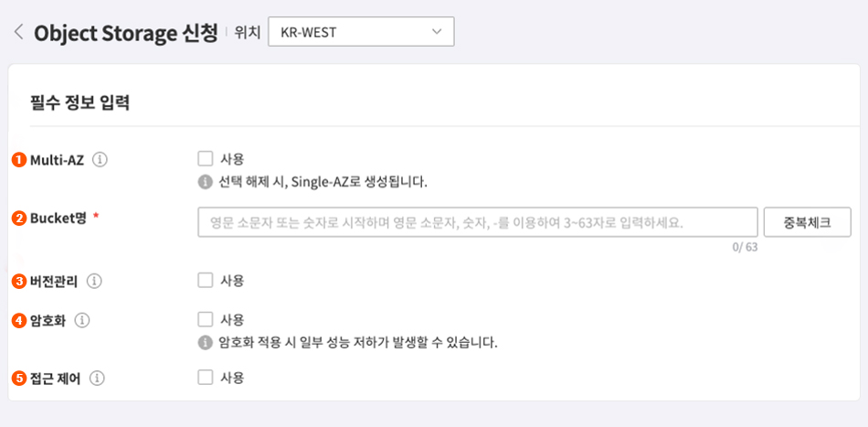This screenshot has height=427, width=868.
Task: Click the 접근 제어 info icon
Action: point(97,378)
